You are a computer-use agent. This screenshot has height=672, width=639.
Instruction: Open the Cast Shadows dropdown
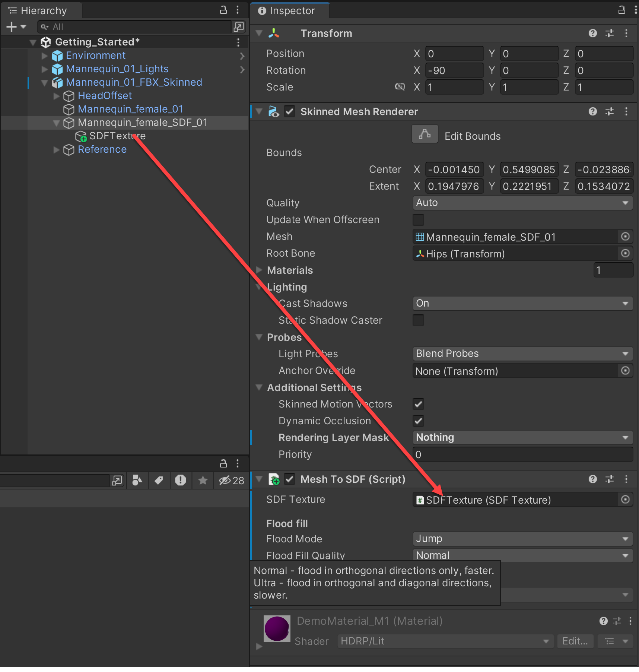[x=522, y=303]
